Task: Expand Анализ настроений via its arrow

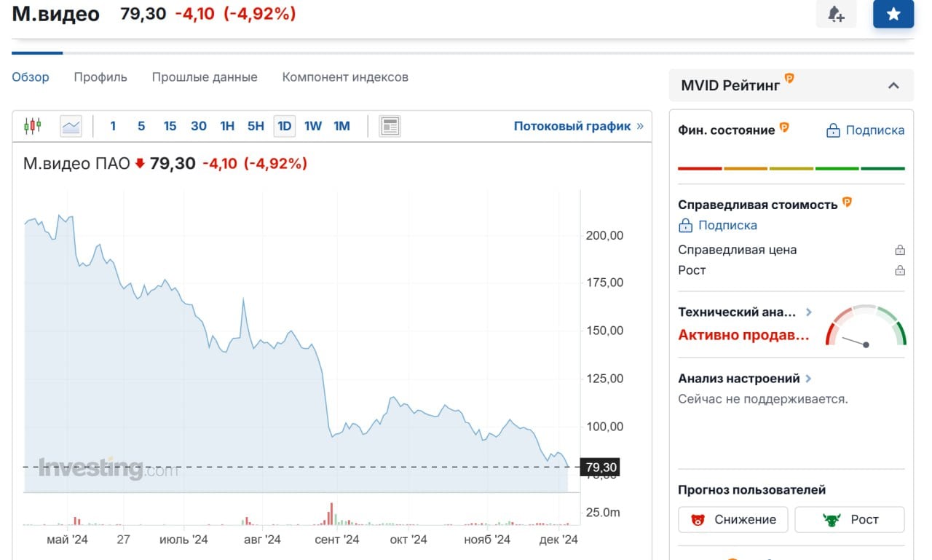Action: [808, 379]
